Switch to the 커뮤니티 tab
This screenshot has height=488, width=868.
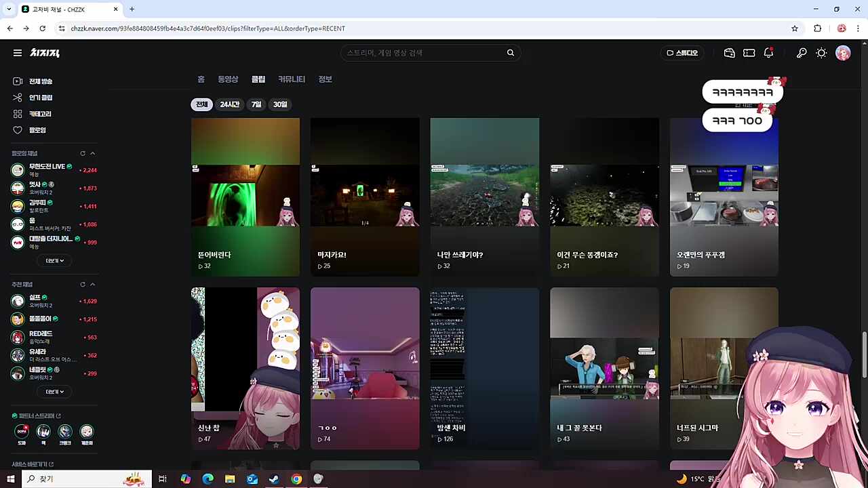[x=292, y=79]
